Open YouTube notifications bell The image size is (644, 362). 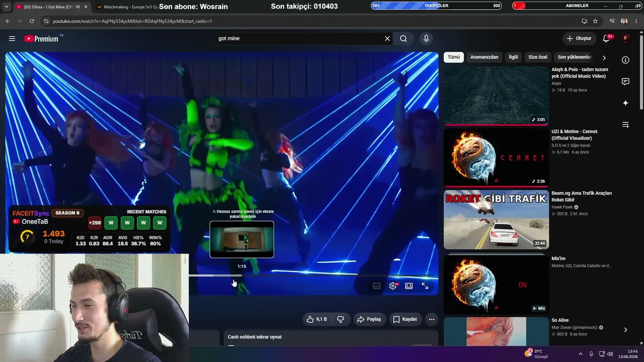coord(606,39)
